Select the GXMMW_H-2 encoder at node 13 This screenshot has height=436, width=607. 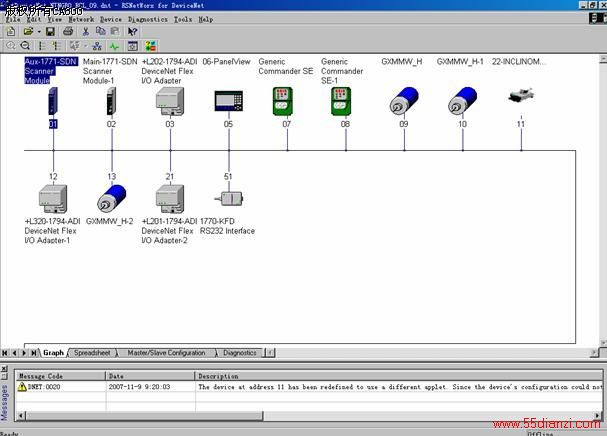pos(111,198)
